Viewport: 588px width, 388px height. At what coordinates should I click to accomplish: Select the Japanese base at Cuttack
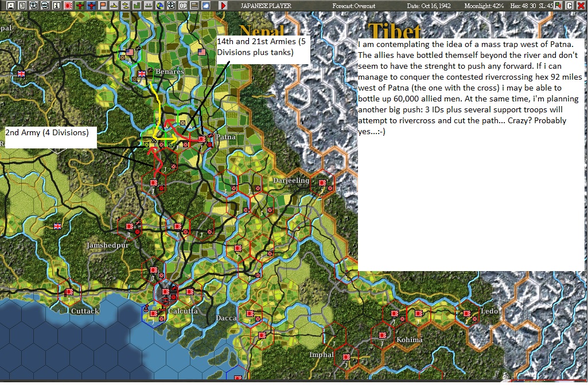69,292
